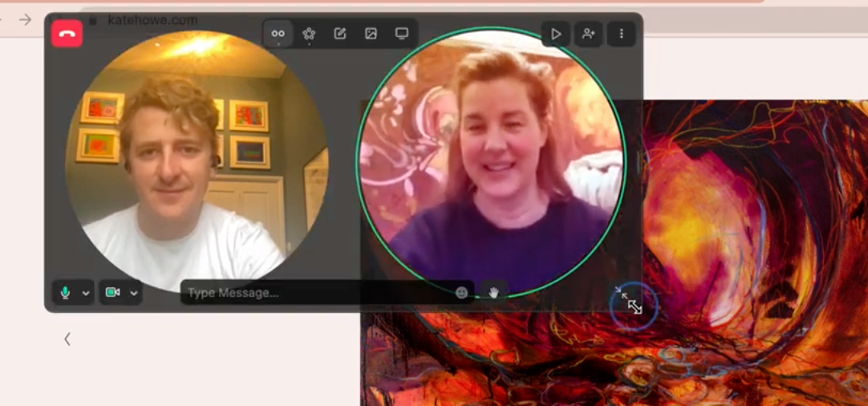Click the left chevron on the webpage
This screenshot has width=868, height=406.
pos(67,339)
